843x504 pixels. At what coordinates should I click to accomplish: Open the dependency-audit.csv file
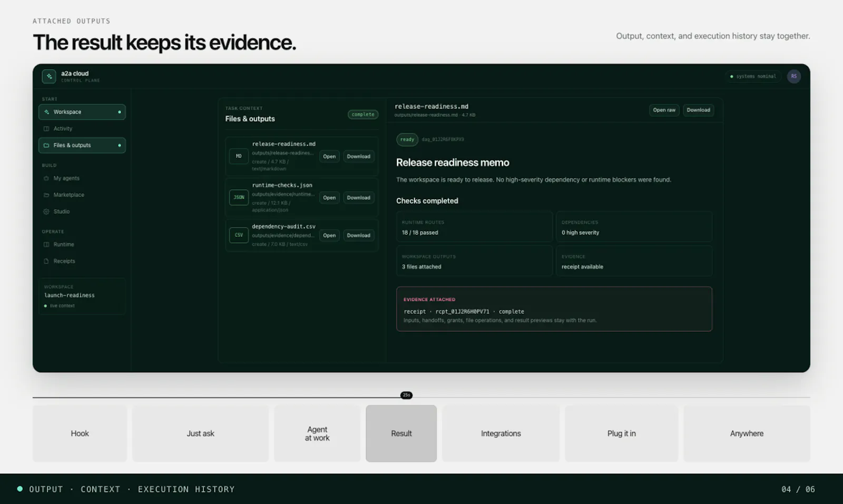coord(329,235)
